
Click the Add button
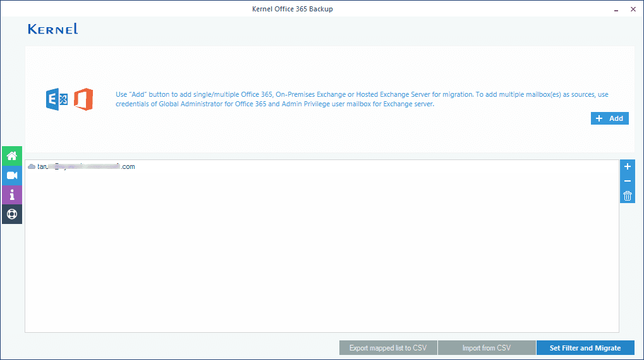tap(609, 118)
